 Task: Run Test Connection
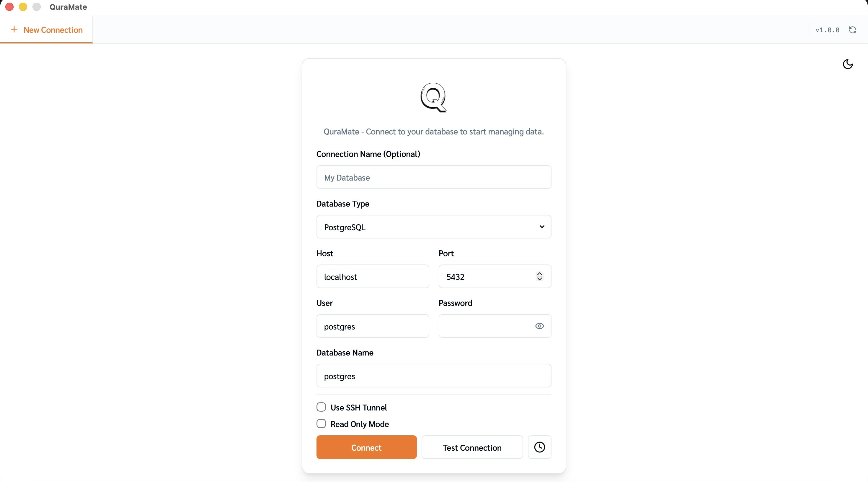(x=472, y=448)
